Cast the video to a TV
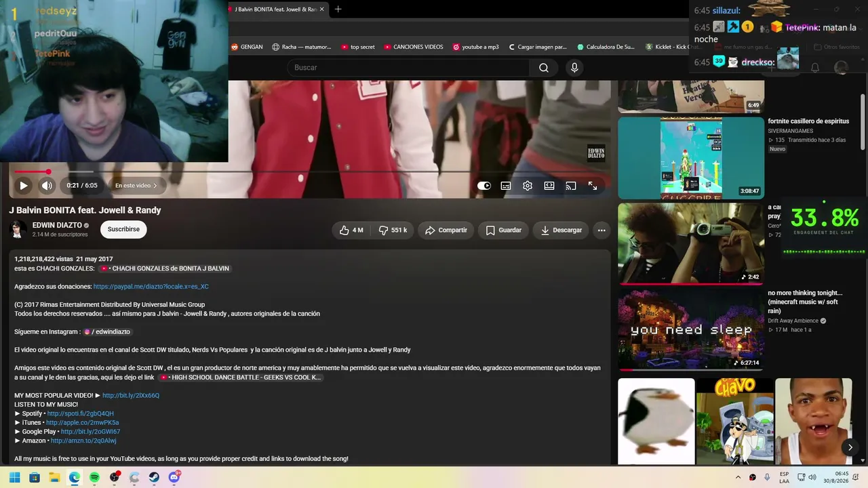868x488 pixels. coord(571,186)
